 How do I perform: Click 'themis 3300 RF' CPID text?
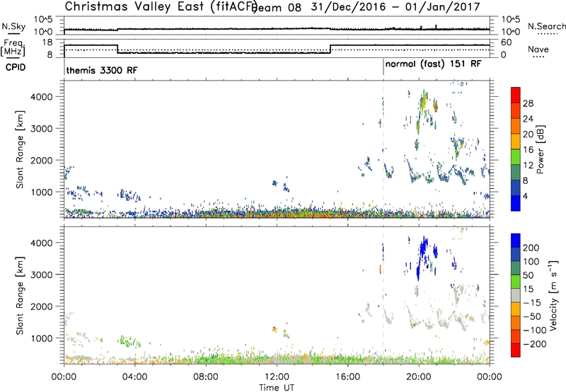pyautogui.click(x=102, y=70)
